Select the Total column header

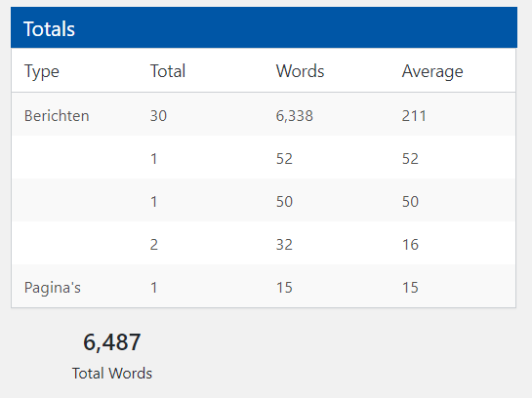[168, 71]
